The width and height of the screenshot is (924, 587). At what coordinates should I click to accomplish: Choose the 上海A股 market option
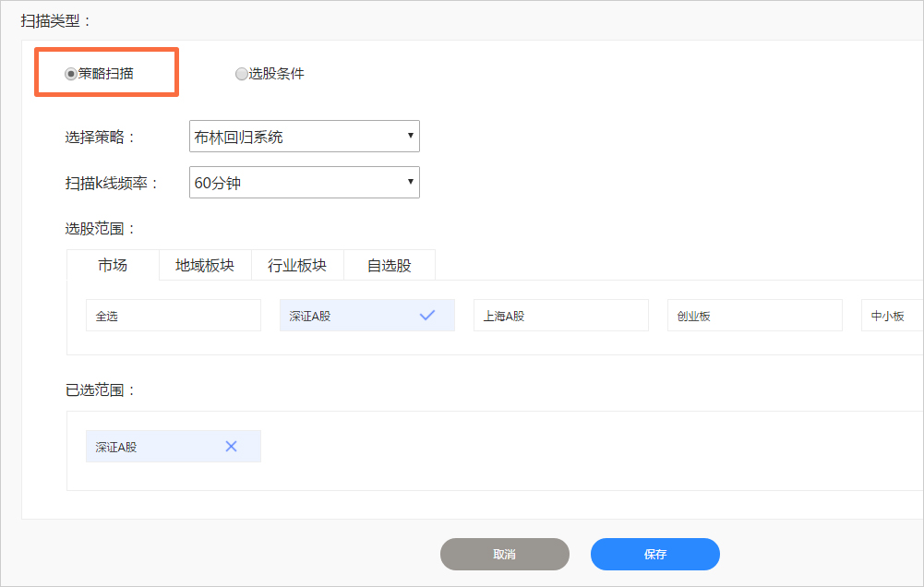click(x=561, y=316)
